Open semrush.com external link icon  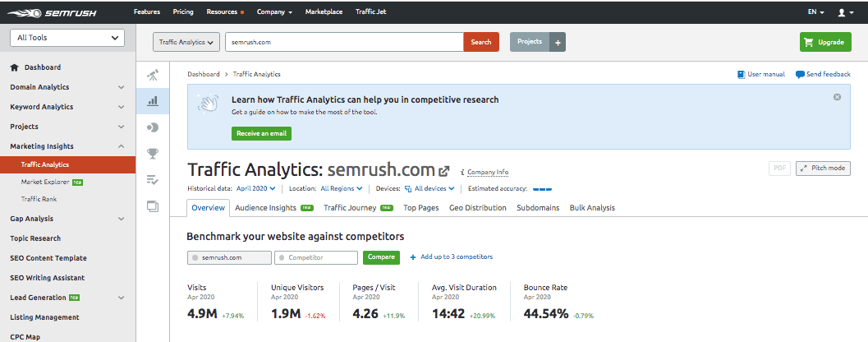tap(444, 171)
